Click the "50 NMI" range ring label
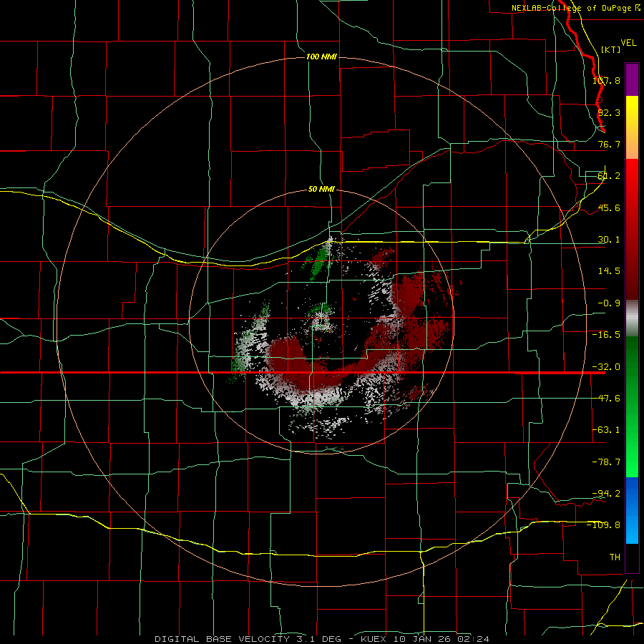The width and height of the screenshot is (644, 644). pyautogui.click(x=321, y=190)
